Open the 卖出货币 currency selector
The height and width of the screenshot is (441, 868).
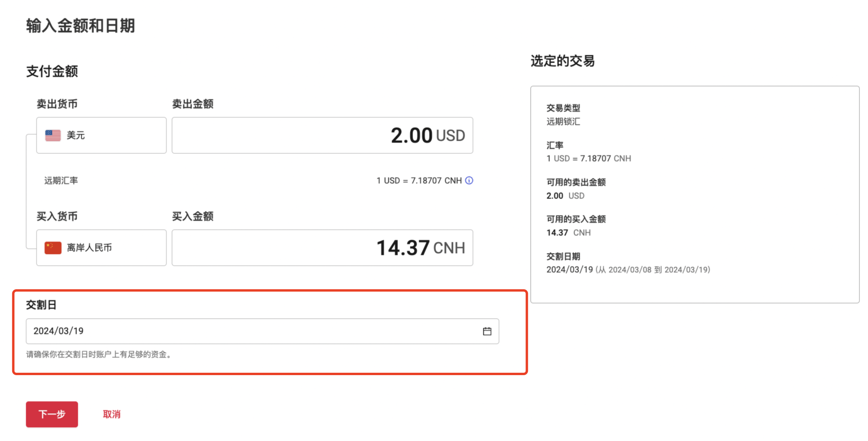(x=101, y=135)
